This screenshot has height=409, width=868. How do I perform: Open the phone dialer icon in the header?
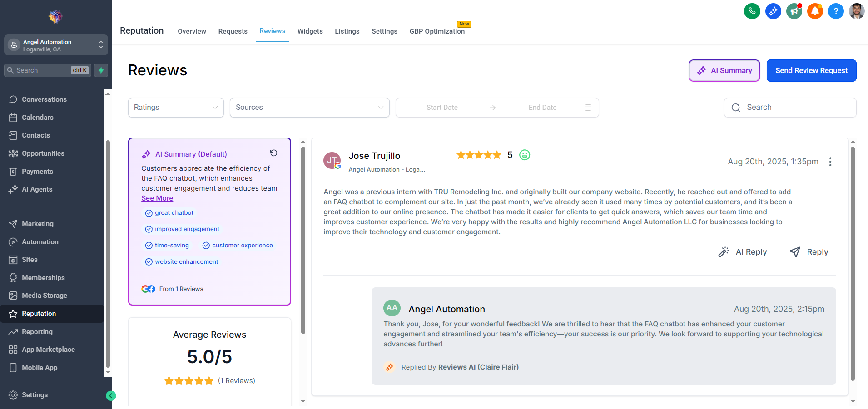pos(752,11)
